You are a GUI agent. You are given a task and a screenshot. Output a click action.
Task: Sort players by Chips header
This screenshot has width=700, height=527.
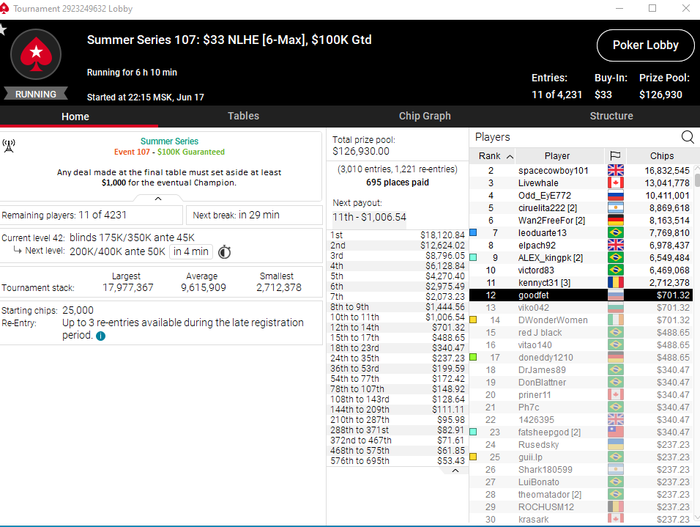point(662,156)
